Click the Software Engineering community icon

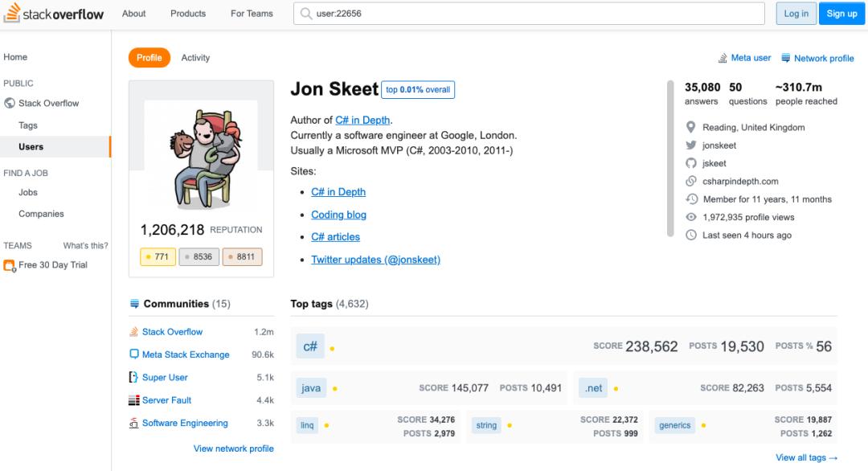(x=133, y=424)
